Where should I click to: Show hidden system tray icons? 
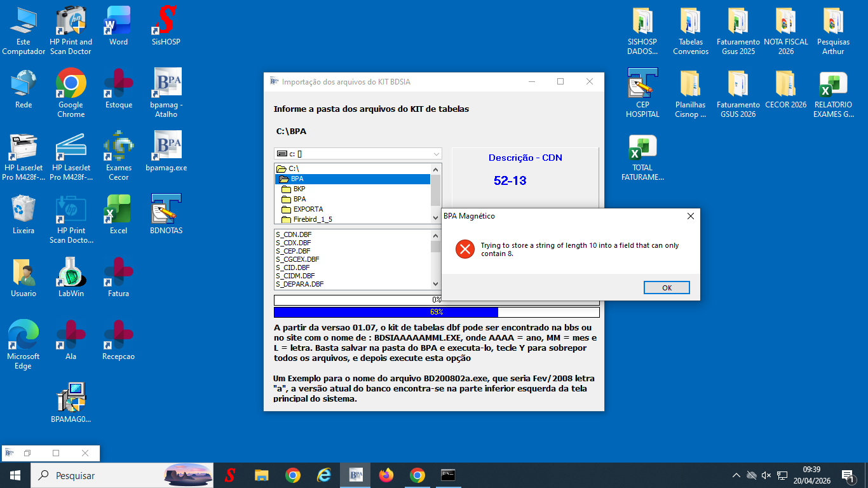tap(736, 475)
